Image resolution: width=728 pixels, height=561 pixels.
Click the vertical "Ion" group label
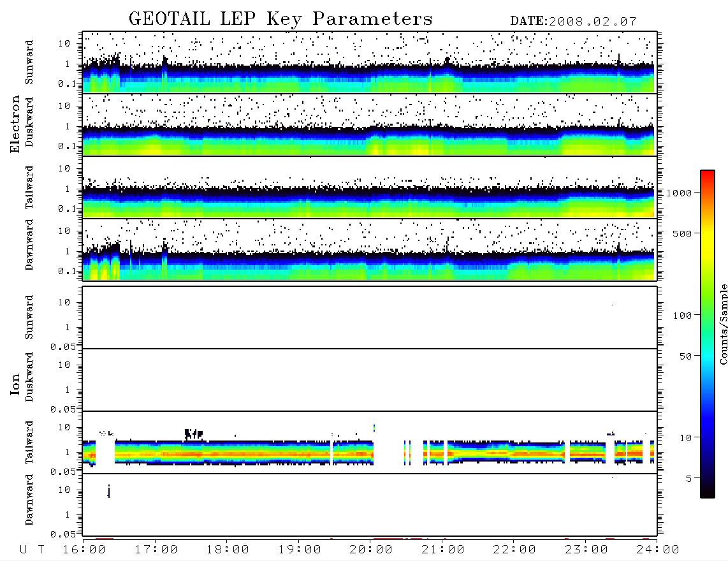tap(15, 384)
